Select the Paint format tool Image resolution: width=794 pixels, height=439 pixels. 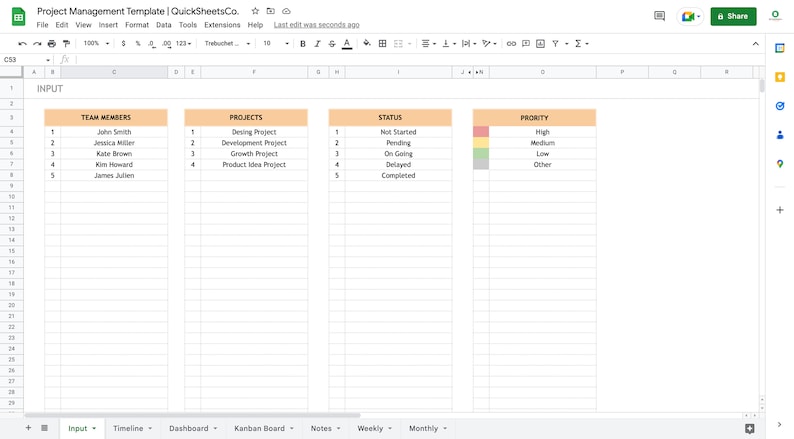tap(66, 44)
